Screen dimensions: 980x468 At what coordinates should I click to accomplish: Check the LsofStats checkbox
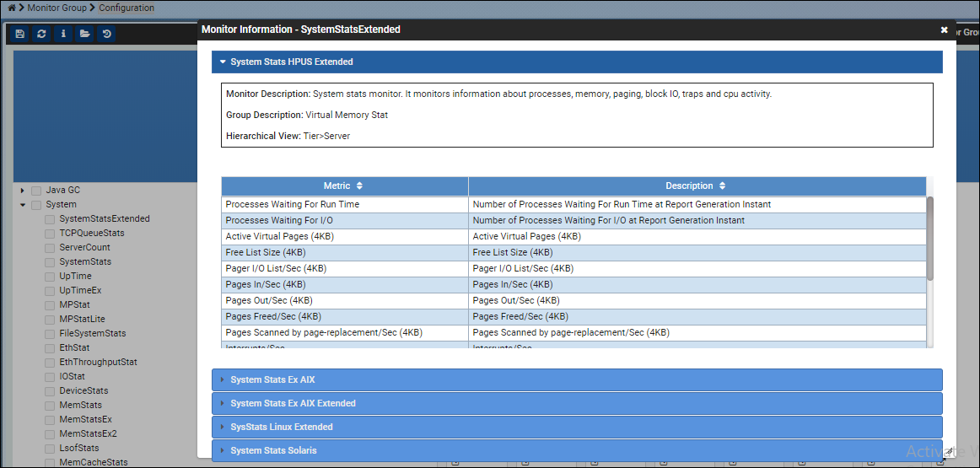[x=50, y=449]
